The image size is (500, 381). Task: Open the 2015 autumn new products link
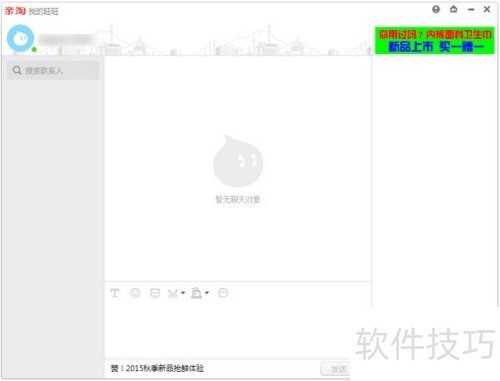[x=157, y=368]
